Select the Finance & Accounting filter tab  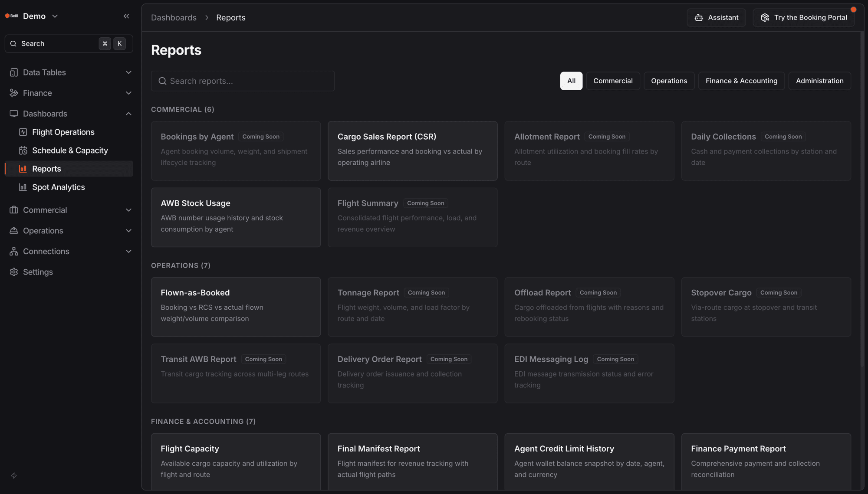coord(741,81)
